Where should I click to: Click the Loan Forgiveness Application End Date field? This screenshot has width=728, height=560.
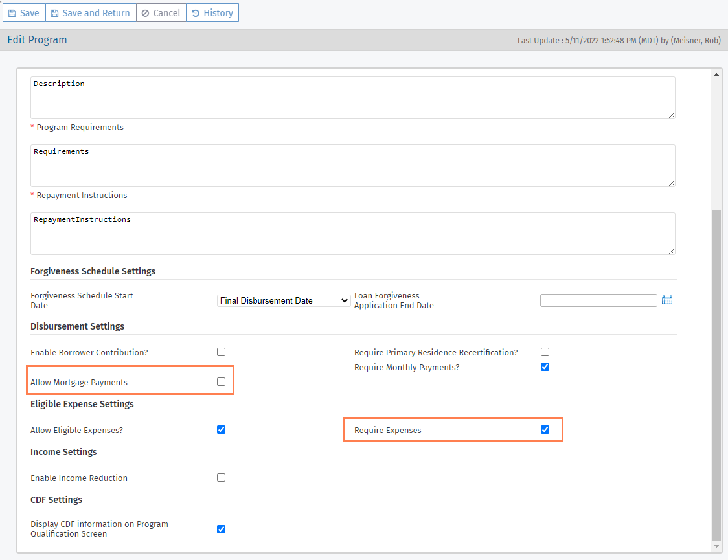(598, 300)
